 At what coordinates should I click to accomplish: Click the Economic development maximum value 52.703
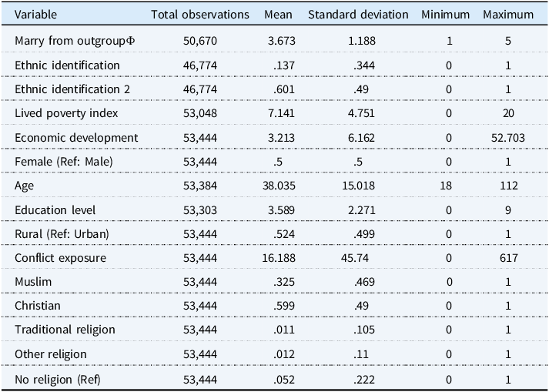(x=508, y=138)
